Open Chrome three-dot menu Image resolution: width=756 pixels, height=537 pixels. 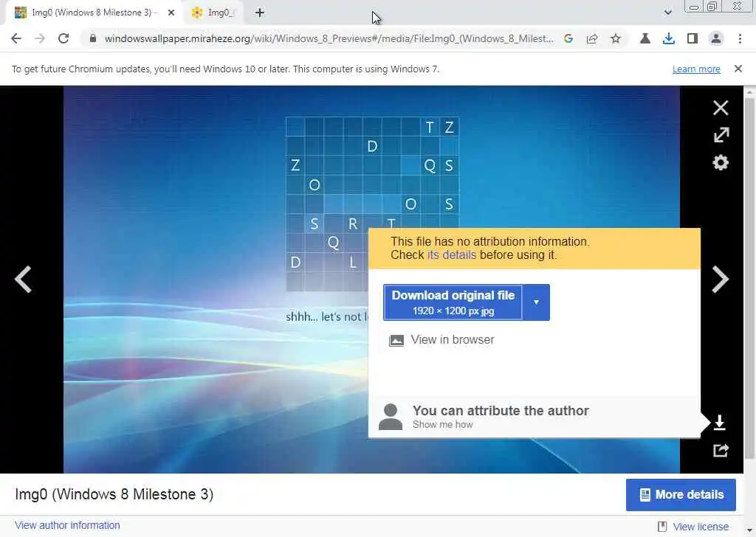740,38
